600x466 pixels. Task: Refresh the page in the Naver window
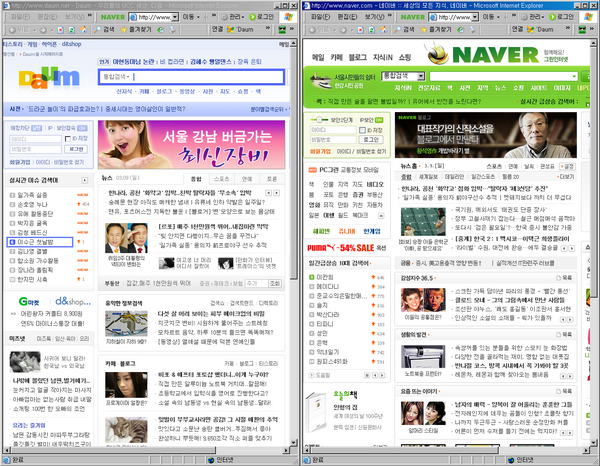[x=372, y=30]
